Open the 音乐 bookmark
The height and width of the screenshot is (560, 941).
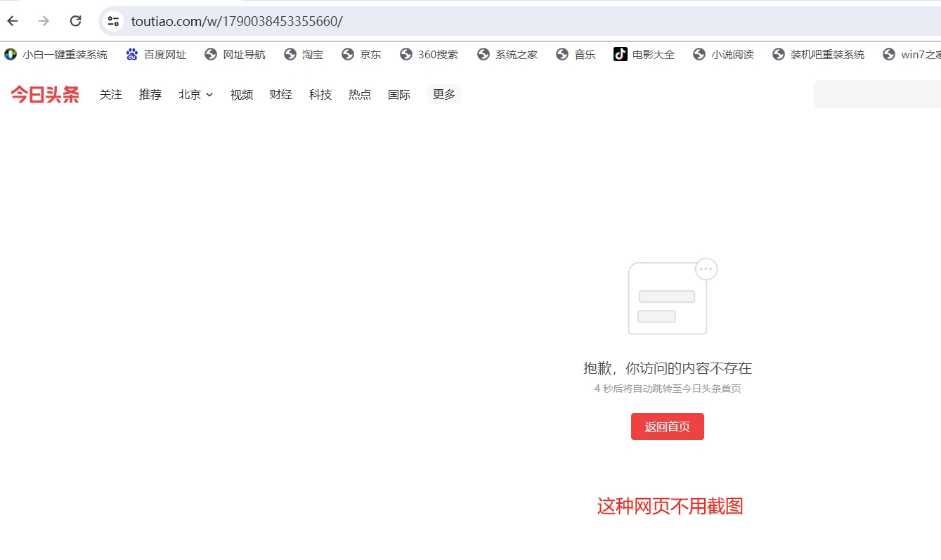click(x=576, y=54)
